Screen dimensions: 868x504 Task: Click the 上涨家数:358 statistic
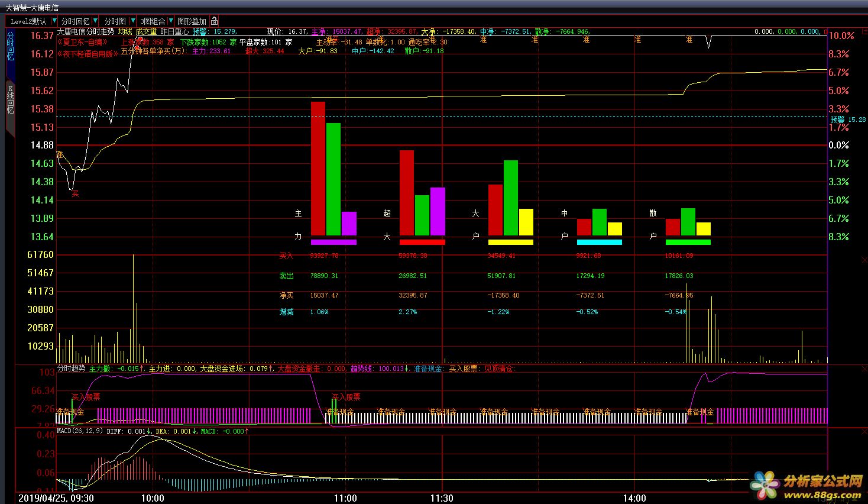point(147,42)
